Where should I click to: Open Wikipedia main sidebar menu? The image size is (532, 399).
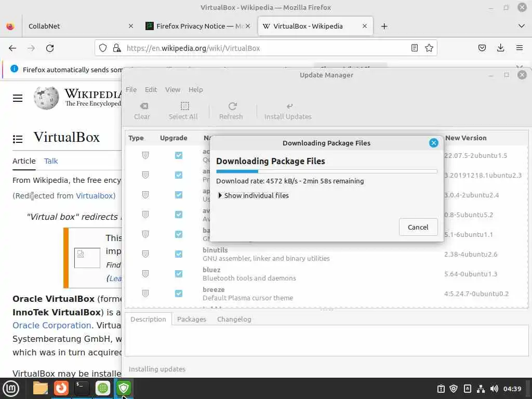click(18, 98)
